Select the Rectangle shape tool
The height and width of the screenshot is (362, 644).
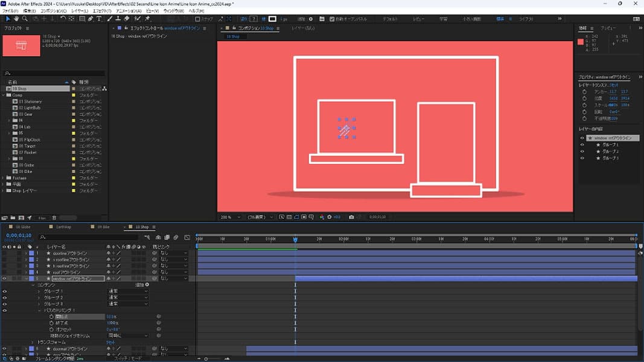(81, 19)
